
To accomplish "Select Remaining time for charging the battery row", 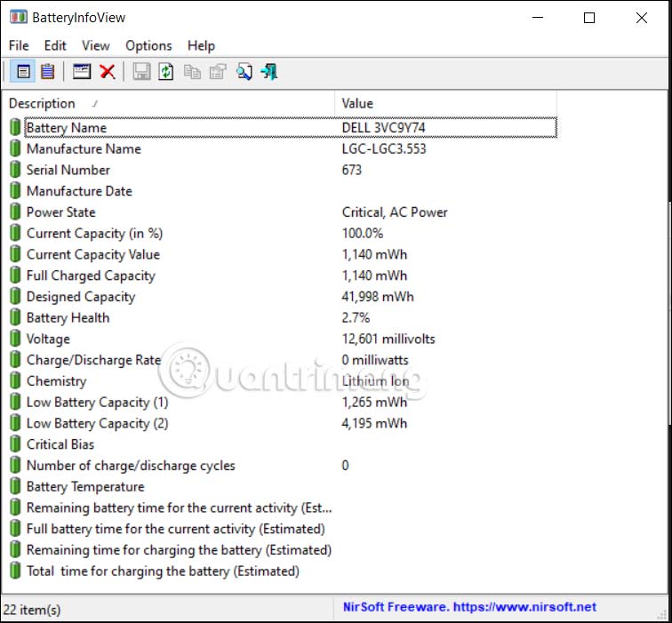I will click(x=283, y=550).
